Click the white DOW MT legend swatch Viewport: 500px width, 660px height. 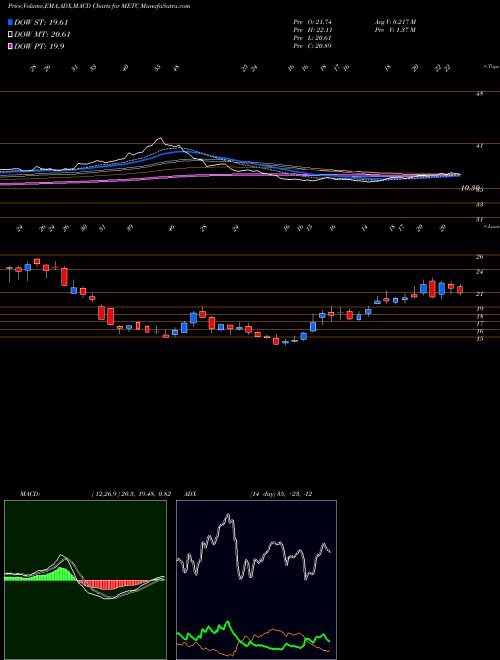coord(10,35)
